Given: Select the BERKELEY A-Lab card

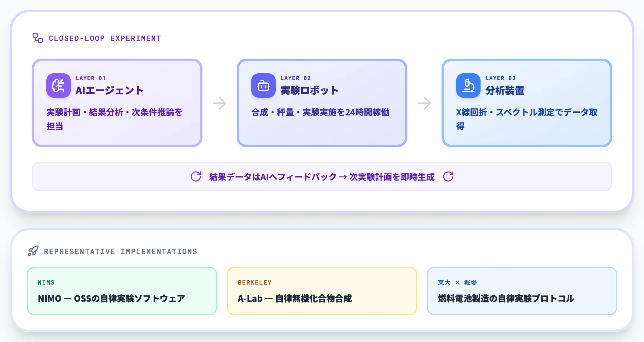Looking at the screenshot, I should tap(322, 291).
